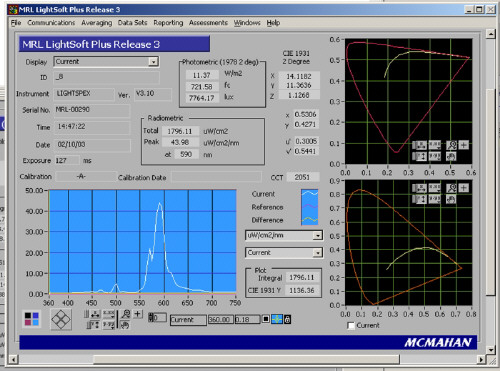Click Y autoscale button on upper CIE 1931 chart

click(421, 156)
